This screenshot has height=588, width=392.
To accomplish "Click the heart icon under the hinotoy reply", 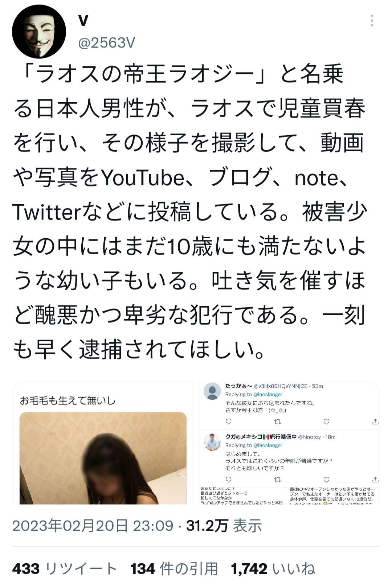I will point(326,480).
